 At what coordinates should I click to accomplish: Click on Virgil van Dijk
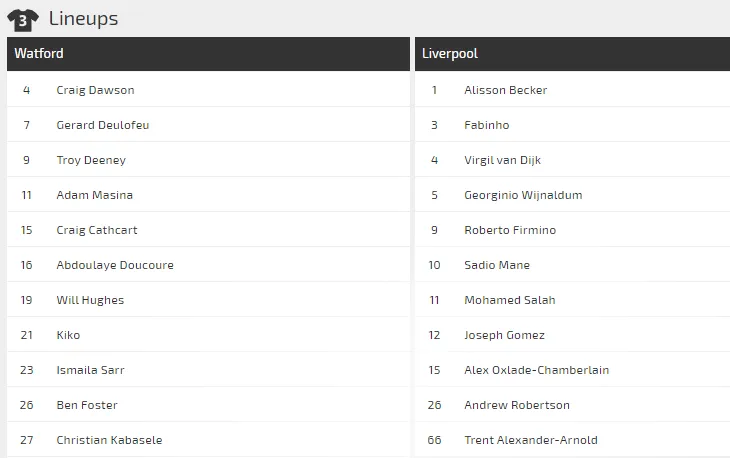point(502,160)
